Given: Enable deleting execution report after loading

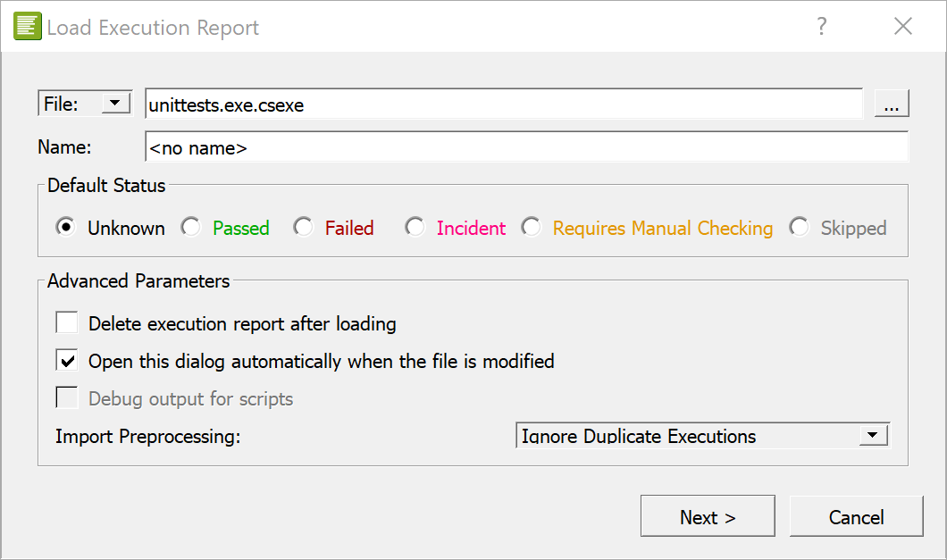Looking at the screenshot, I should 67,322.
